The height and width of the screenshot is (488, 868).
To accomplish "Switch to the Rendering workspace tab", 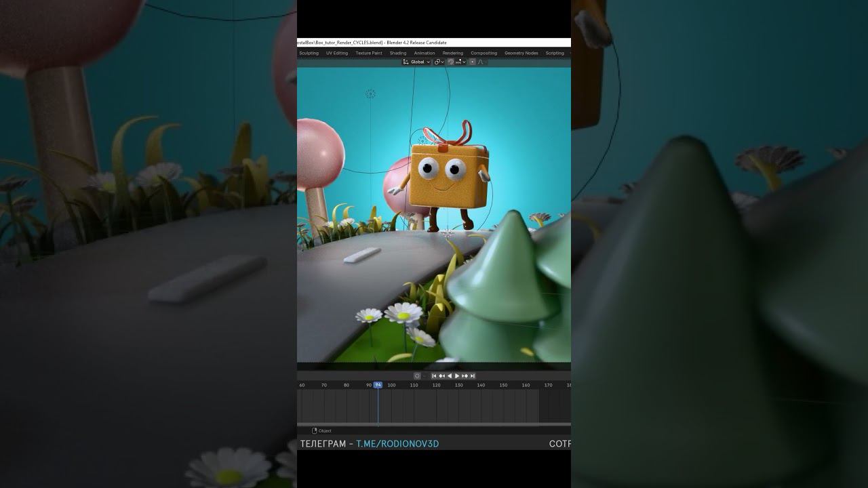I will [x=453, y=53].
